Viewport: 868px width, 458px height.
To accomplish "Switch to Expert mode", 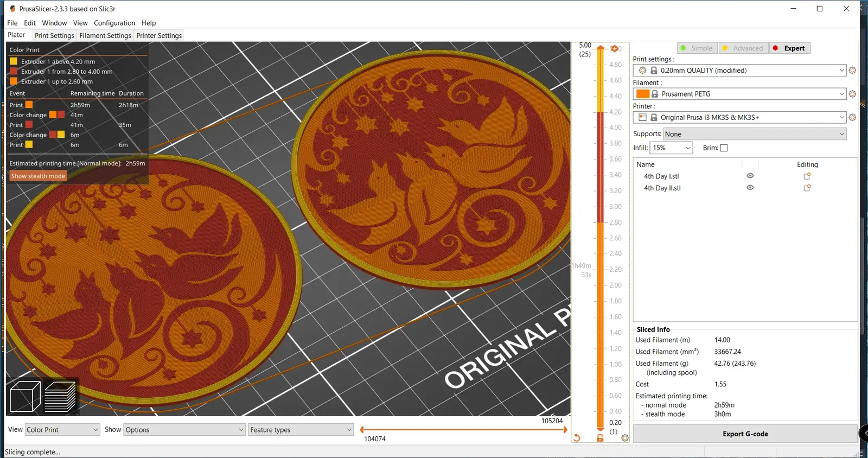I will 790,48.
